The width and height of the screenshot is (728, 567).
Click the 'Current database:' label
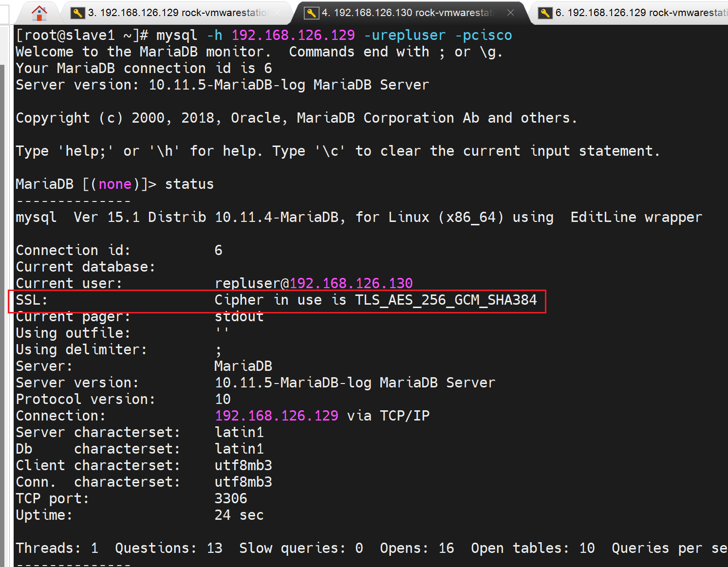coord(85,267)
